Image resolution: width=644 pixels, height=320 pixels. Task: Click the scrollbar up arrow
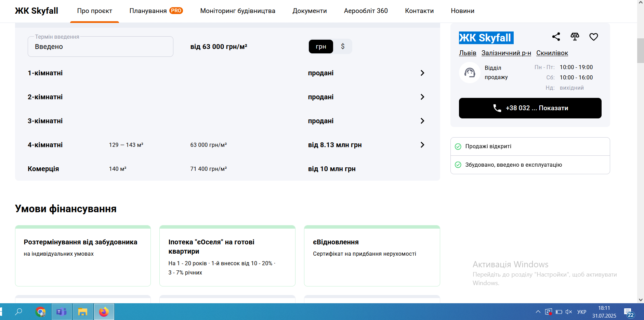point(640,2)
